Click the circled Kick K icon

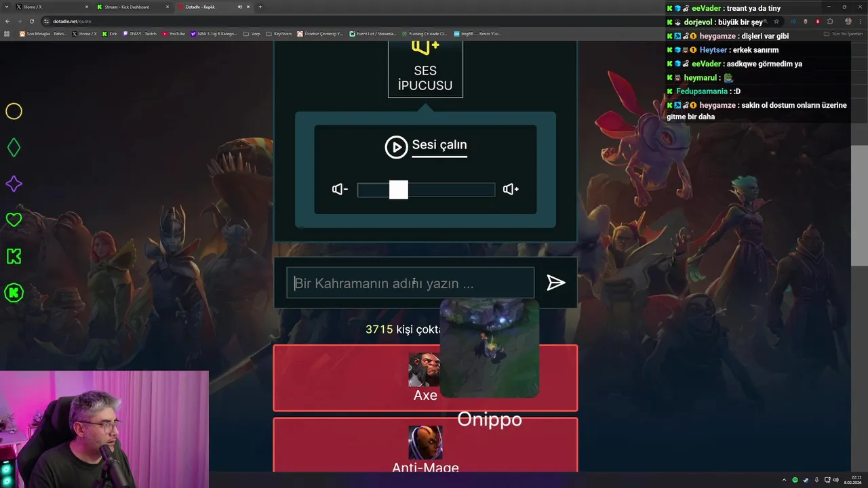point(14,293)
